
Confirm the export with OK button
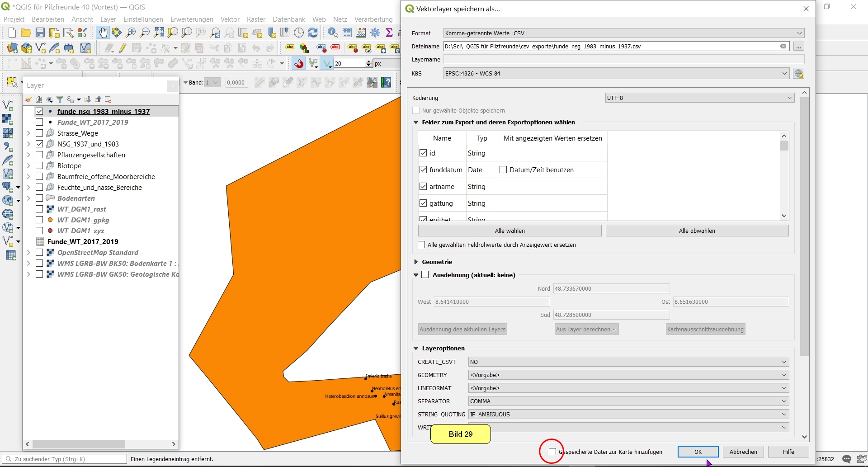pyautogui.click(x=698, y=452)
